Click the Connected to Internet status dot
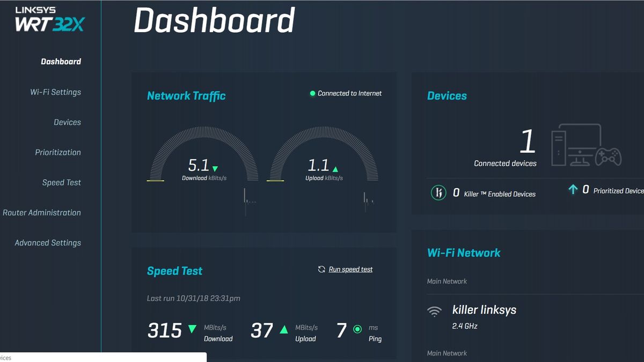Screen dimensions: 644x362 [312, 93]
